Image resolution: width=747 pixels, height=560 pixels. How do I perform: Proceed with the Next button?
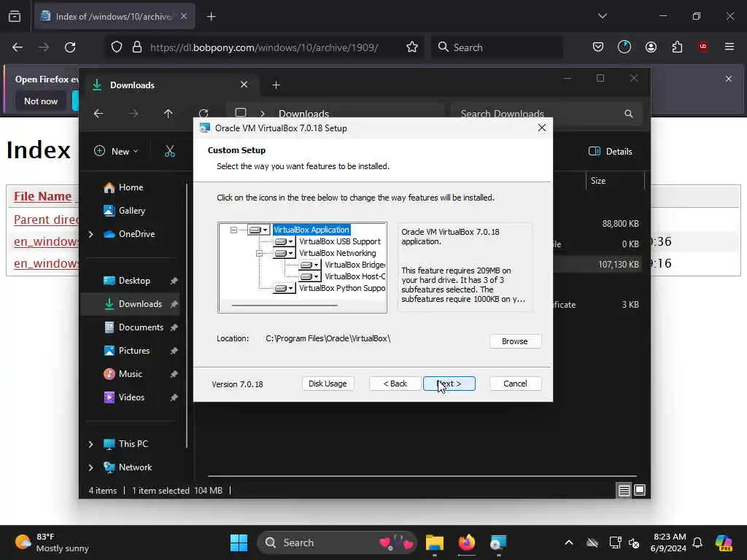click(x=449, y=384)
